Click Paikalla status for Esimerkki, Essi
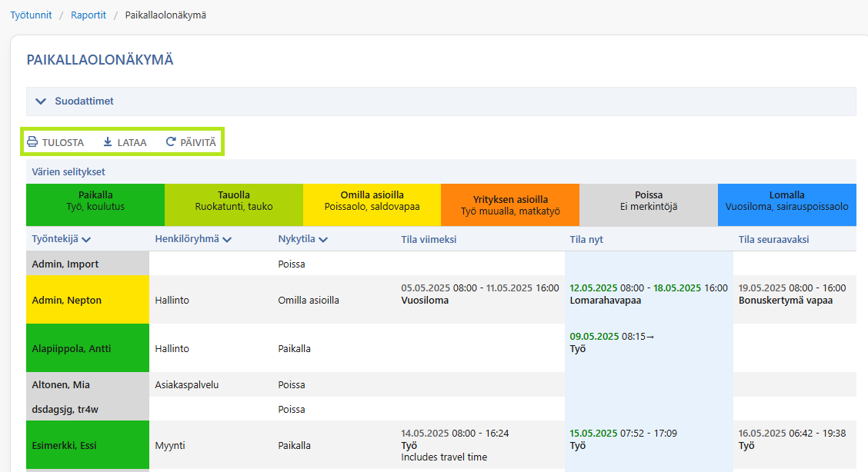The width and height of the screenshot is (868, 472). pos(295,445)
